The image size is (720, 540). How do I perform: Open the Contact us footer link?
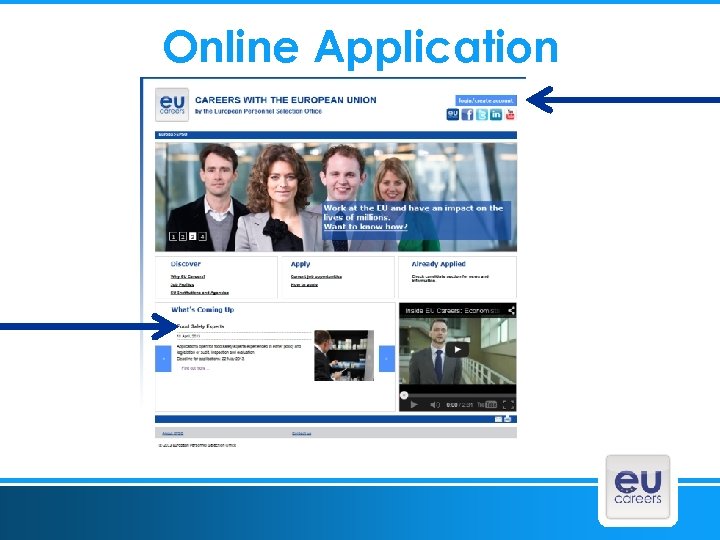click(302, 433)
